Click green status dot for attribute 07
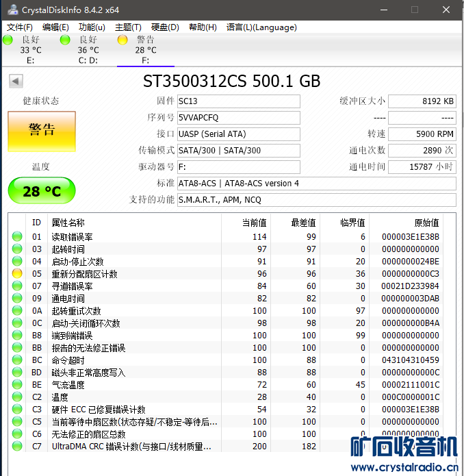This screenshot has width=464, height=476. 17,286
